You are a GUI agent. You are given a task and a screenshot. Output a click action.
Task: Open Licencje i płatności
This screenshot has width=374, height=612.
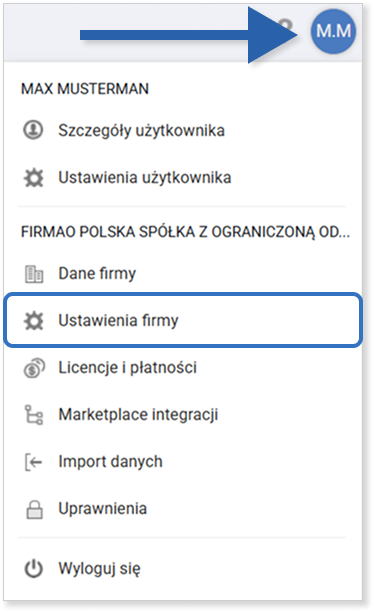coord(182,368)
